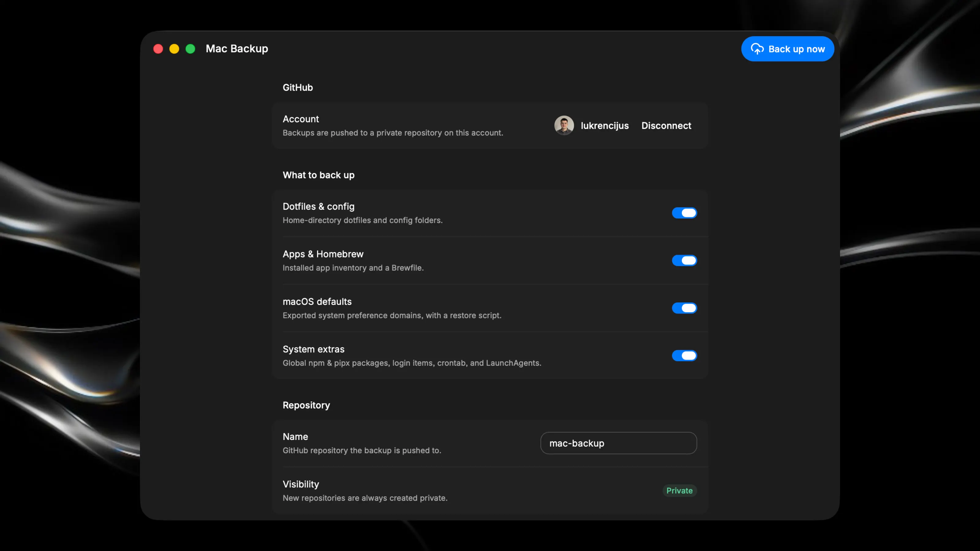Click 'Exported system preference domains' description
This screenshot has height=551, width=980.
392,315
